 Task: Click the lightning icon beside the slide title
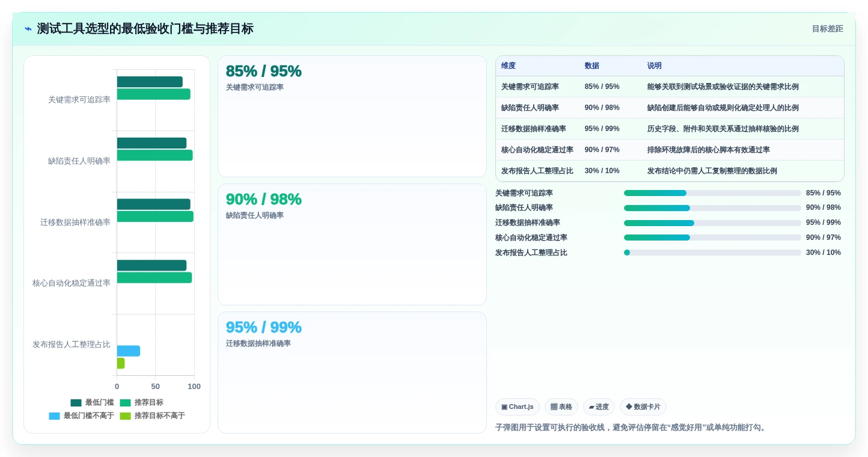(x=28, y=29)
